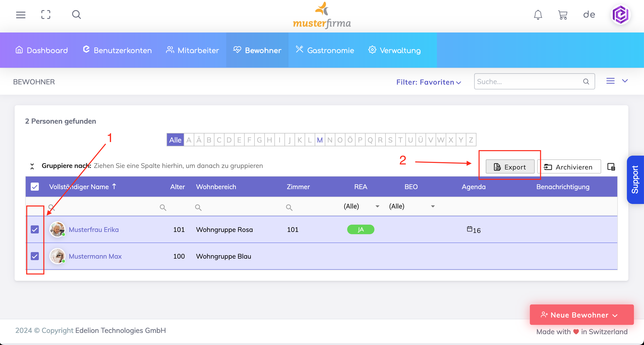
Task: Open column chooser icon beside Archivieren
Action: point(611,167)
